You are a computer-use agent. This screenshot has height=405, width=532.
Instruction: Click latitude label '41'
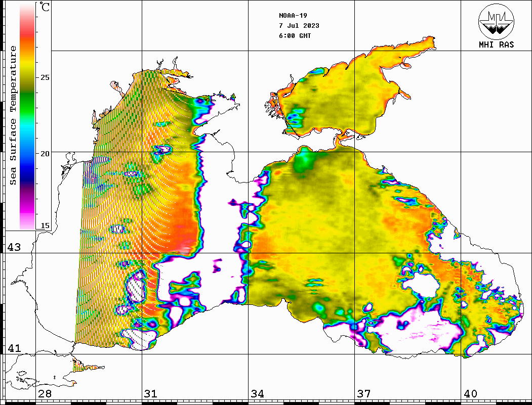[x=14, y=348]
